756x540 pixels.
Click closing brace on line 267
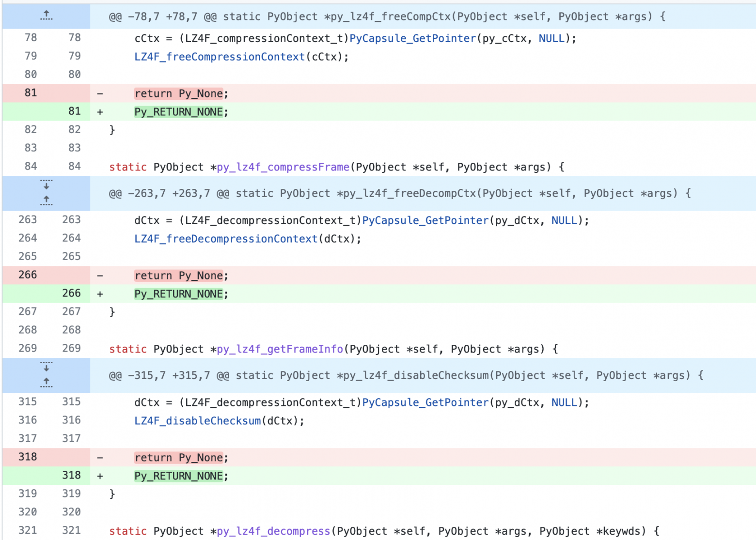point(112,312)
